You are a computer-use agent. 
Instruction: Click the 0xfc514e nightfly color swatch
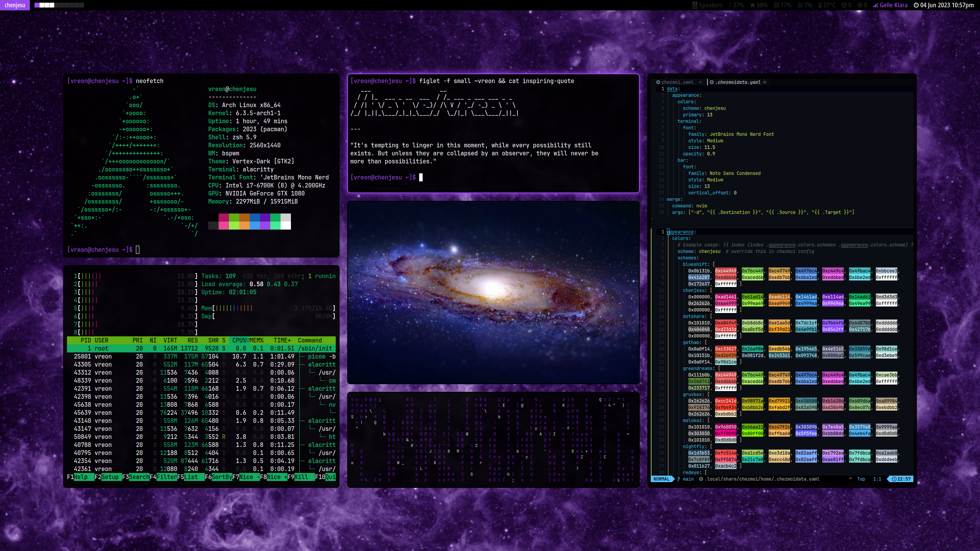[x=725, y=453]
